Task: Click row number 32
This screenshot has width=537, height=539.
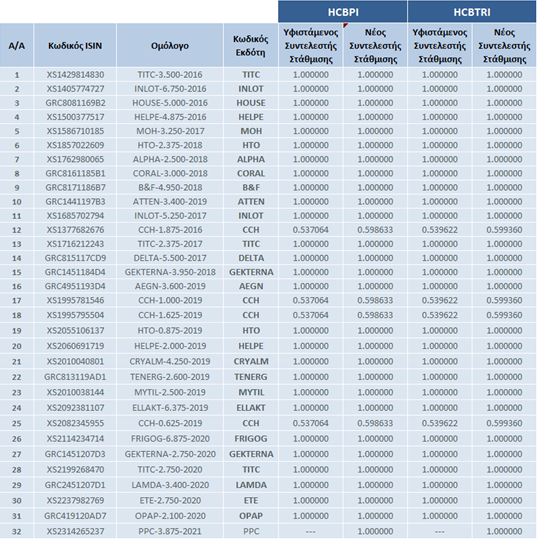Action: point(17,531)
